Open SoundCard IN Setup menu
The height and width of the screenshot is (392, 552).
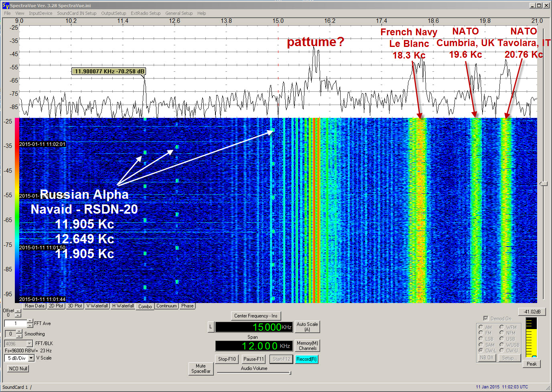point(77,13)
